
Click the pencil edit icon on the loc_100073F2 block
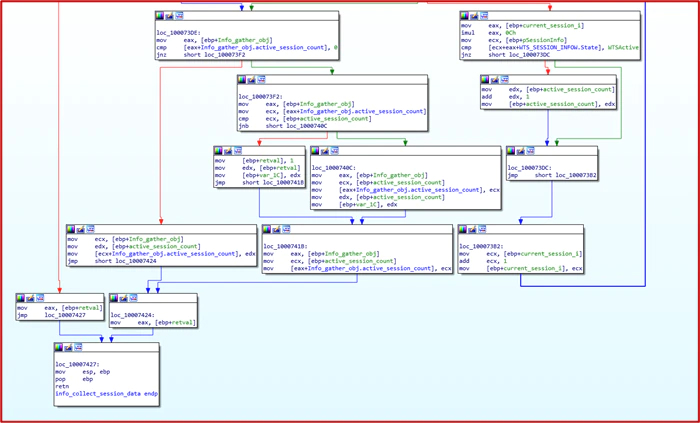(252, 79)
